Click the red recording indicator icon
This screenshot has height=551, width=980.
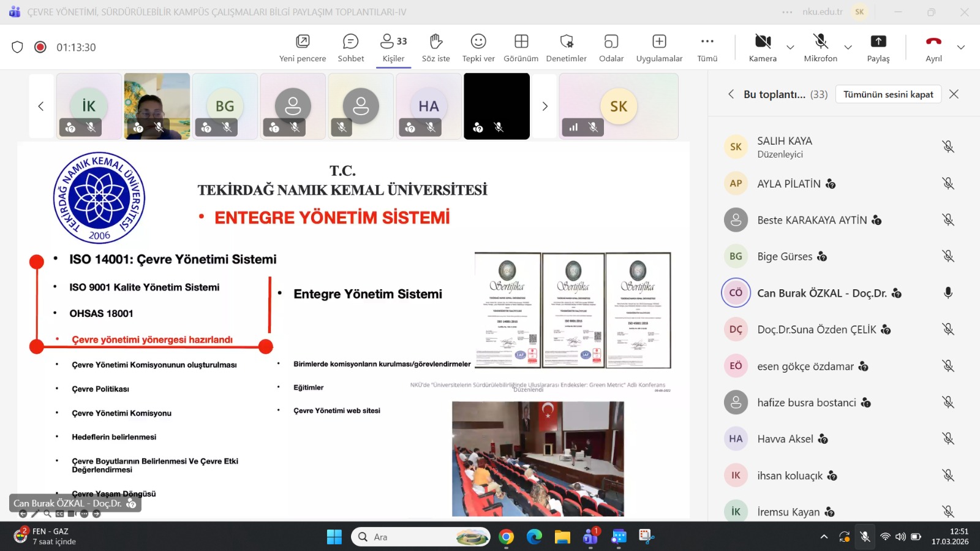[40, 47]
